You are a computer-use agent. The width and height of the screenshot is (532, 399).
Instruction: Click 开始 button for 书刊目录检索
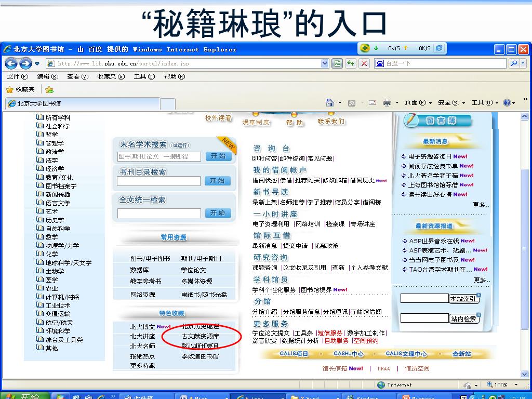[218, 181]
